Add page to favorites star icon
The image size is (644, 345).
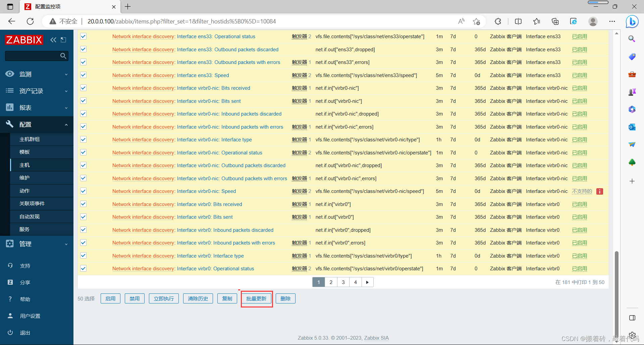(476, 21)
